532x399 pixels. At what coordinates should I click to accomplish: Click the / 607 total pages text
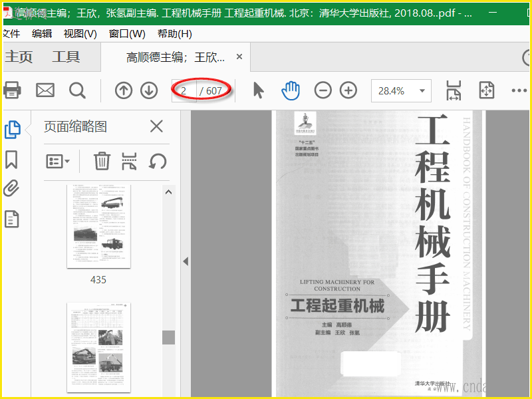[210, 91]
